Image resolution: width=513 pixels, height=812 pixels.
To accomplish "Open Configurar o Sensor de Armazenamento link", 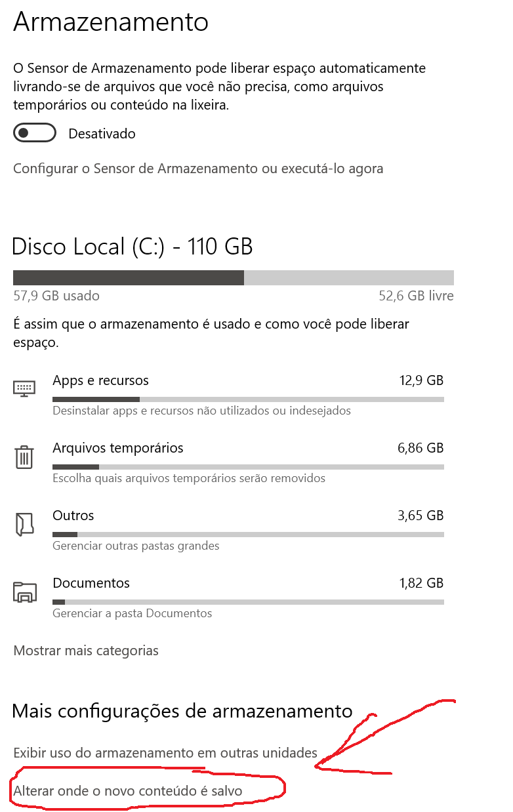I will click(x=198, y=169).
